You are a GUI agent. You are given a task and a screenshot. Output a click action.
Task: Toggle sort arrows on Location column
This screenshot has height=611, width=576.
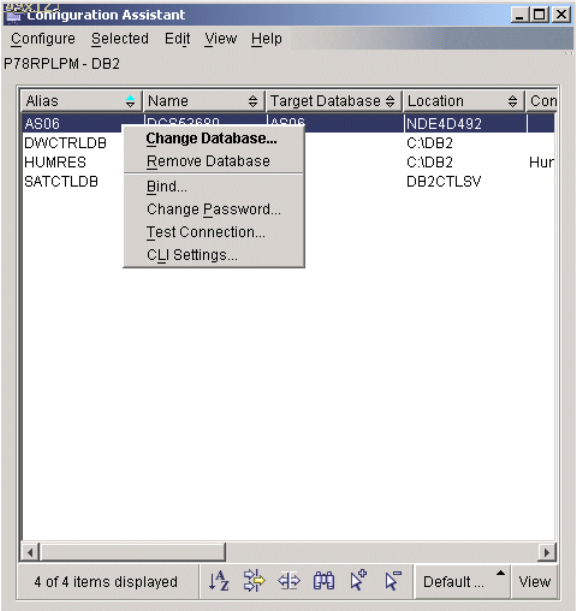point(512,102)
